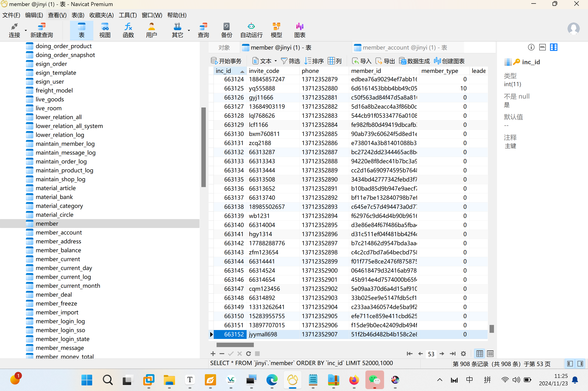Open the Tools (工具) menu
The height and width of the screenshot is (391, 588).
click(x=128, y=15)
